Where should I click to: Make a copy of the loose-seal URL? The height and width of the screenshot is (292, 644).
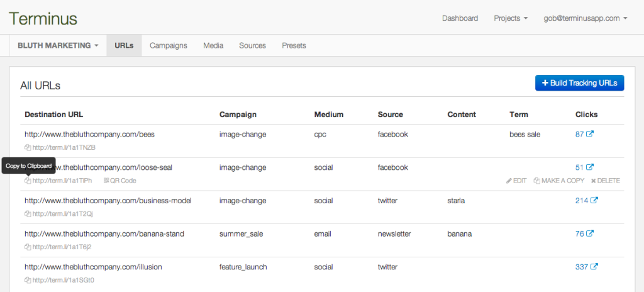click(x=558, y=181)
